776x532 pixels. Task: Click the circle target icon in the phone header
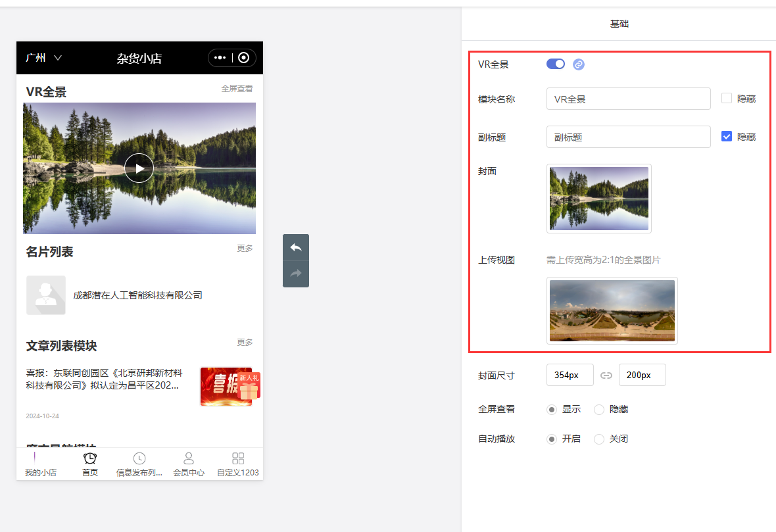pyautogui.click(x=243, y=58)
